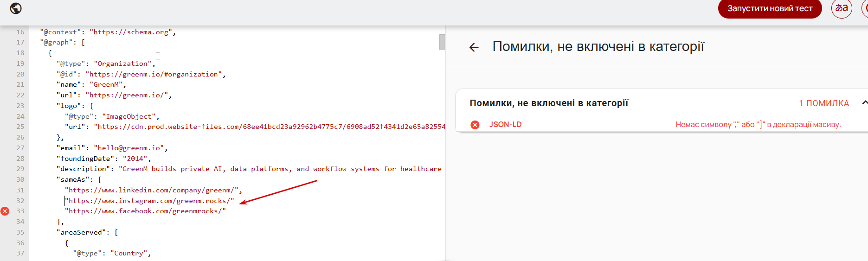The height and width of the screenshot is (261, 868).
Task: Click the "sameAs" key in code
Action: pos(73,179)
